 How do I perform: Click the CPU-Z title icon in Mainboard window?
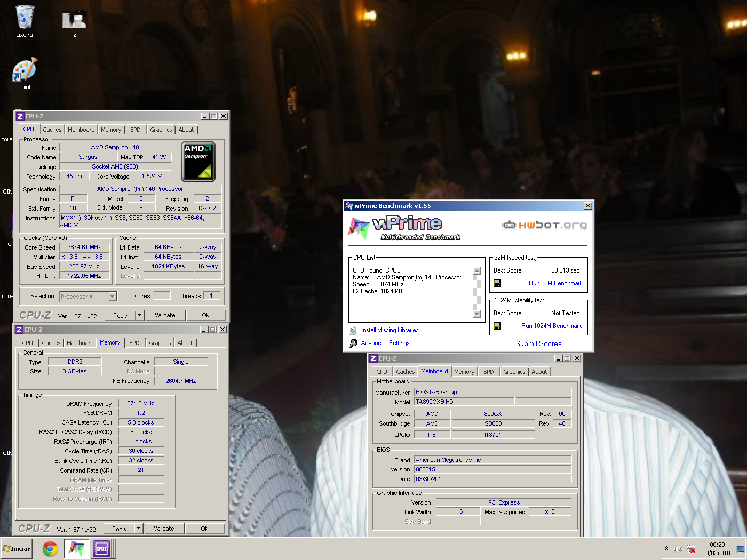(x=373, y=358)
